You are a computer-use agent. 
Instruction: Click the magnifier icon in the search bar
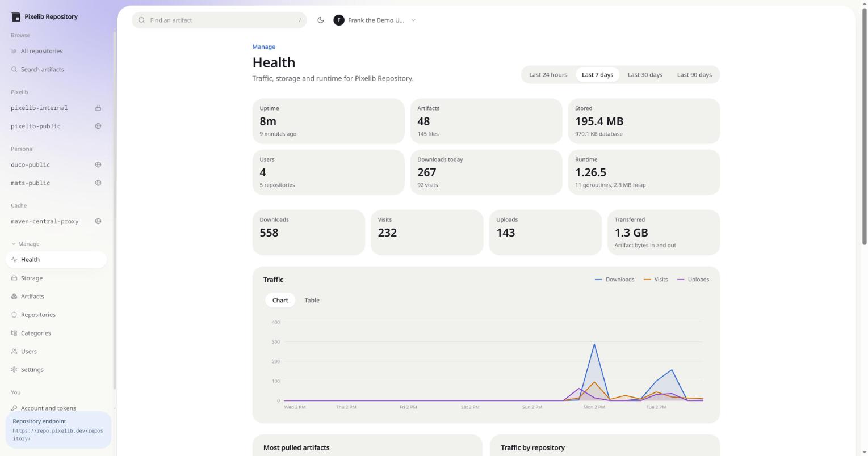click(142, 20)
